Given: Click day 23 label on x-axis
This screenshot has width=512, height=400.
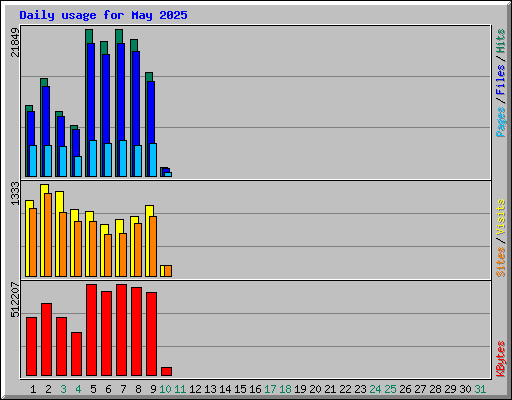Looking at the screenshot, I should (x=360, y=389).
